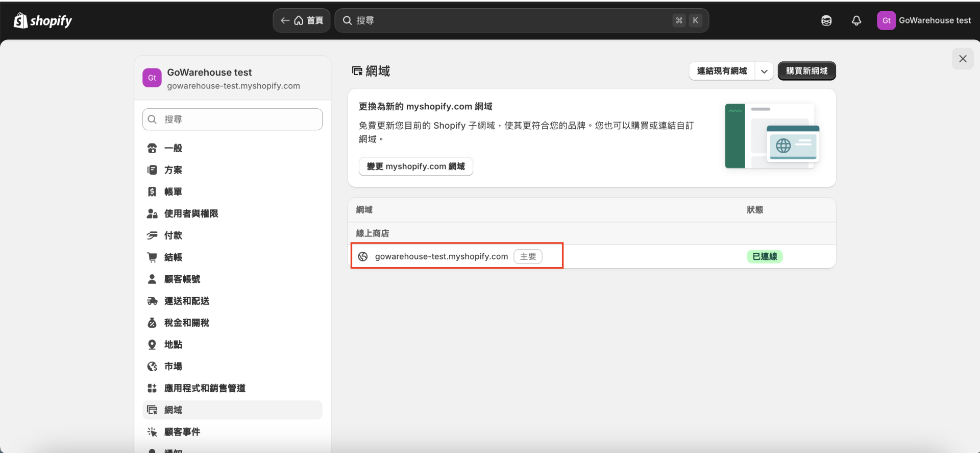Focus the settings sidebar 搜尋 field
Viewport: 980px width, 453px height.
232,120
